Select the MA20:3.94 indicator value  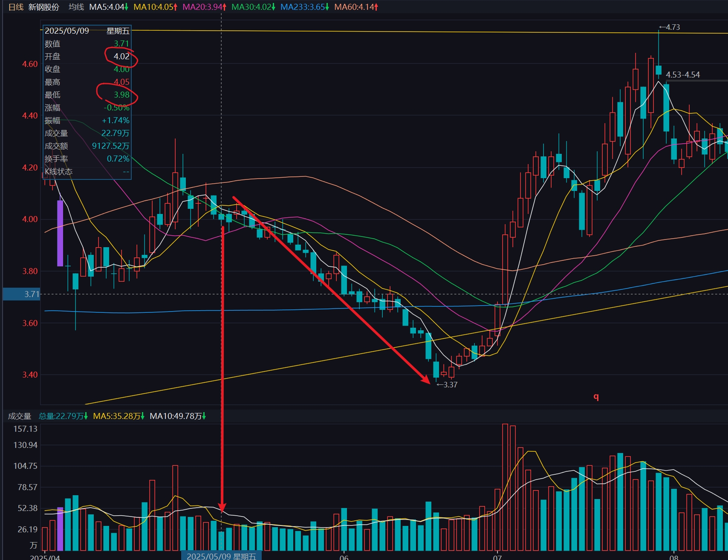pos(205,7)
